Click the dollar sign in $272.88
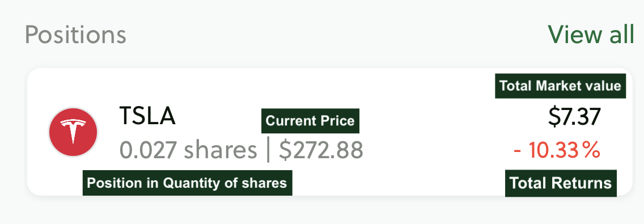Image resolution: width=644 pixels, height=224 pixels. [x=285, y=150]
